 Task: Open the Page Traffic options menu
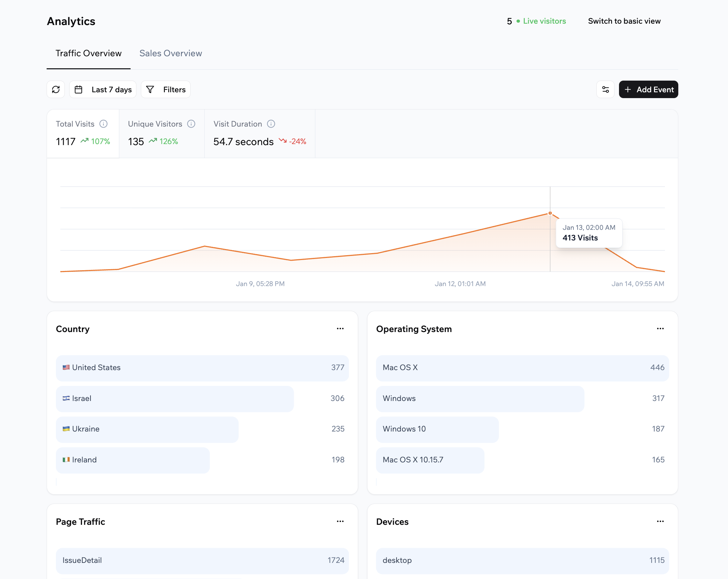pos(340,521)
